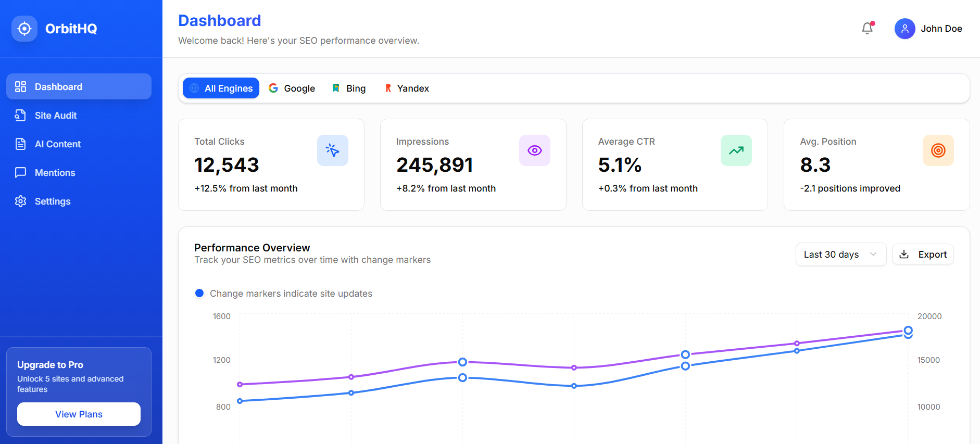
Task: Open the Mentions section
Action: coord(55,173)
